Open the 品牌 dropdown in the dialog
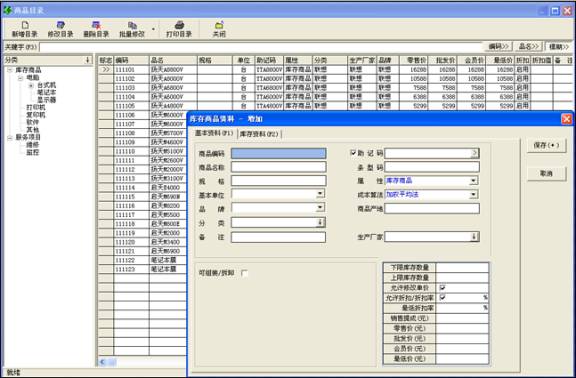This screenshot has width=576, height=378. point(320,208)
